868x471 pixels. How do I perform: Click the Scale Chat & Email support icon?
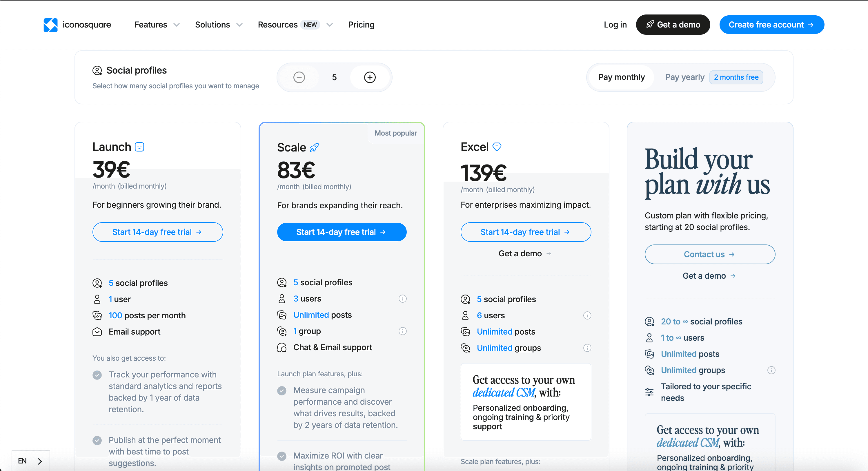(282, 347)
